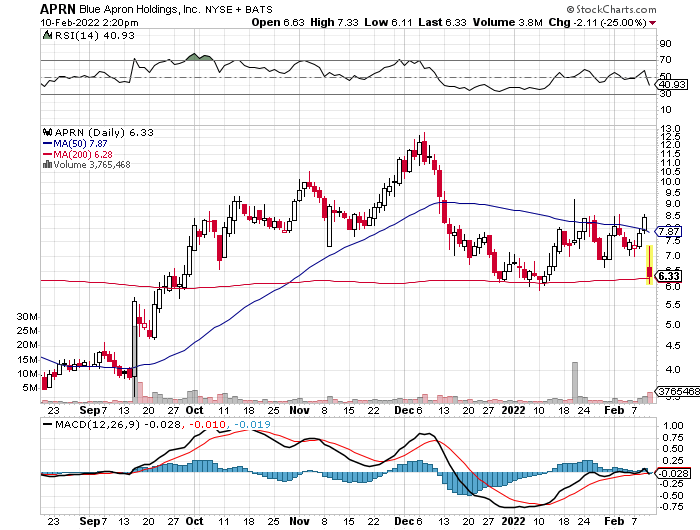
Task: Click the volume bars legend icon
Action: coord(47,165)
